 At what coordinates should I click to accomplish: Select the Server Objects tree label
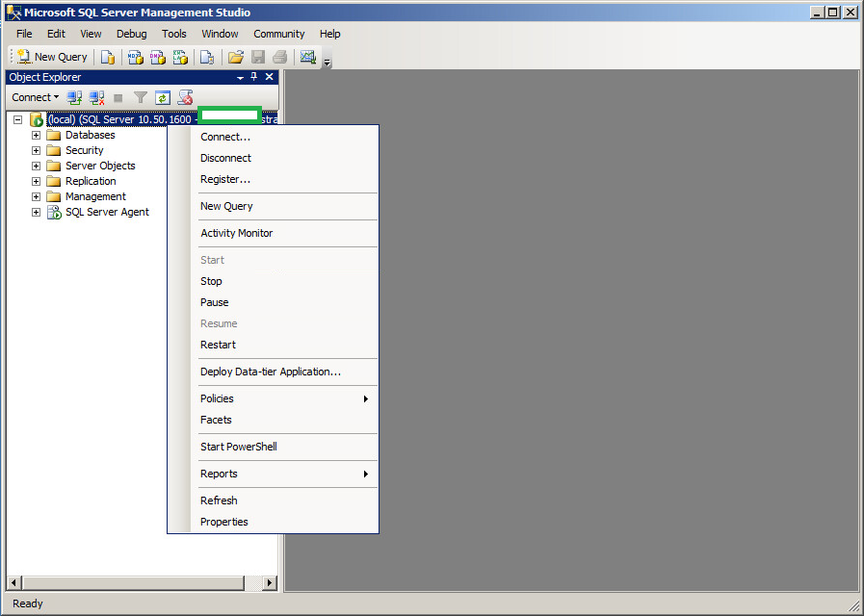pyautogui.click(x=100, y=166)
